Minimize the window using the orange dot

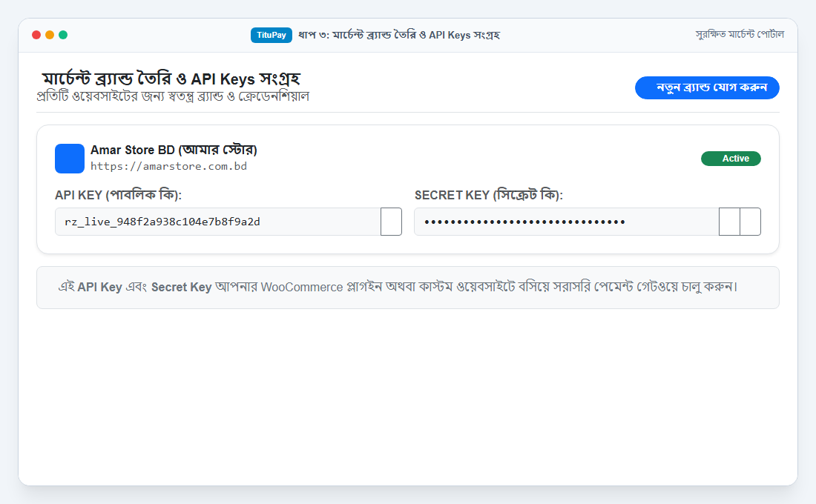pyautogui.click(x=50, y=35)
